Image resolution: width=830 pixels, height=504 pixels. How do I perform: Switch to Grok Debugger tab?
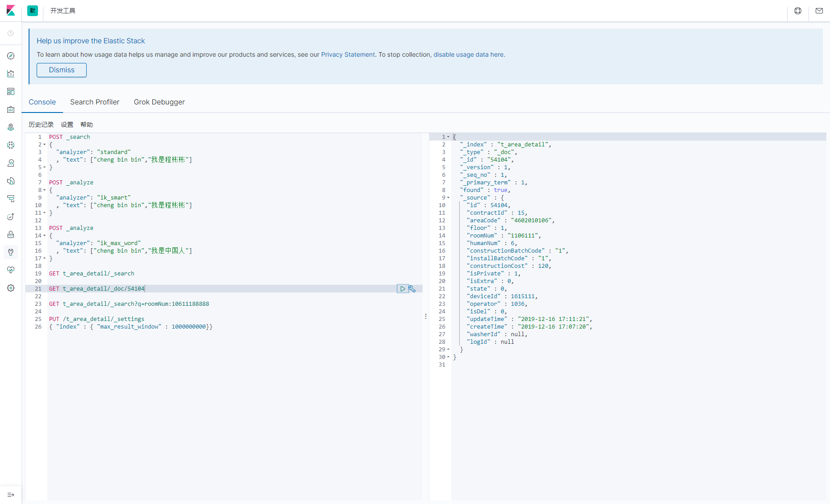pyautogui.click(x=159, y=102)
